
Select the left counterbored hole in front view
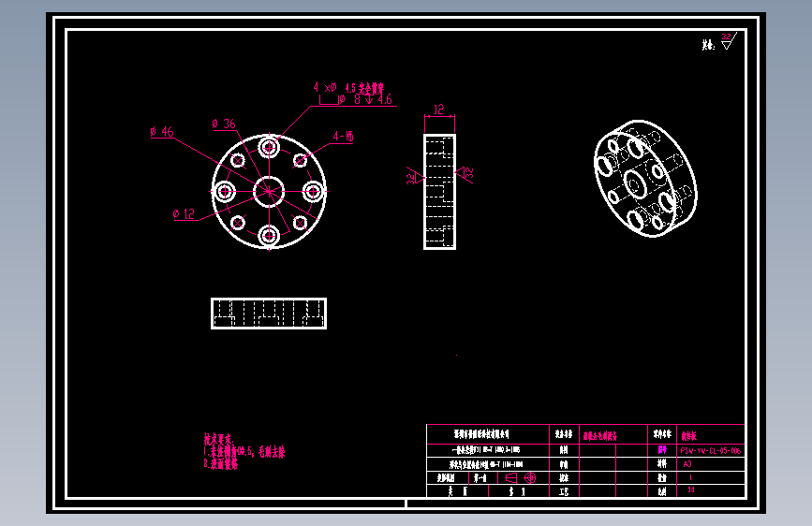click(225, 192)
